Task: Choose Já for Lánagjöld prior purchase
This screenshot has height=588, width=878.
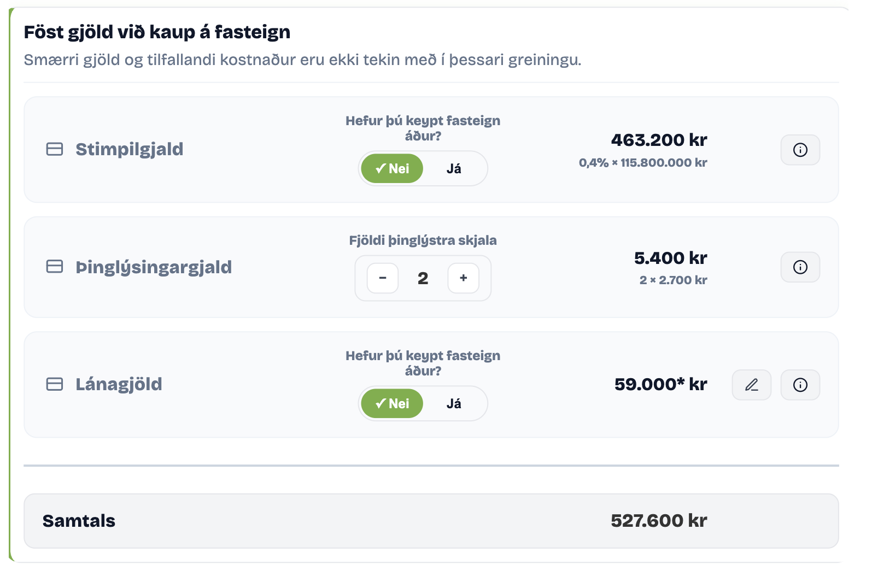Action: 454,403
